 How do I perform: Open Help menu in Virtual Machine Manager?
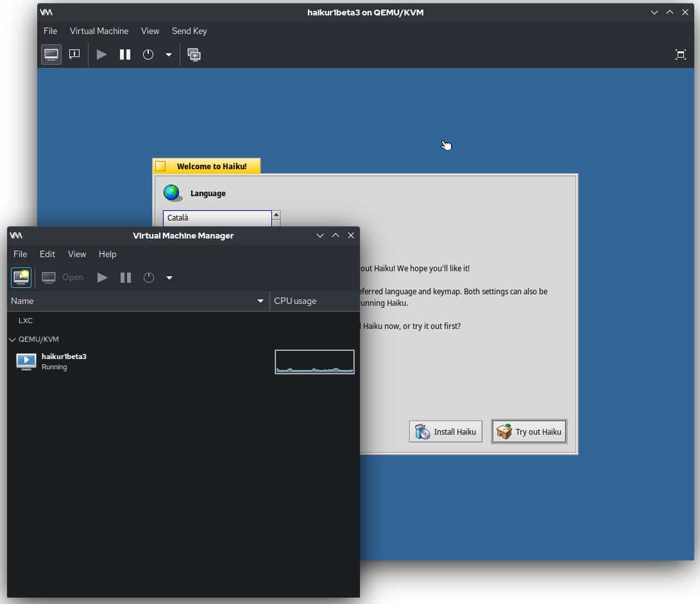point(108,254)
